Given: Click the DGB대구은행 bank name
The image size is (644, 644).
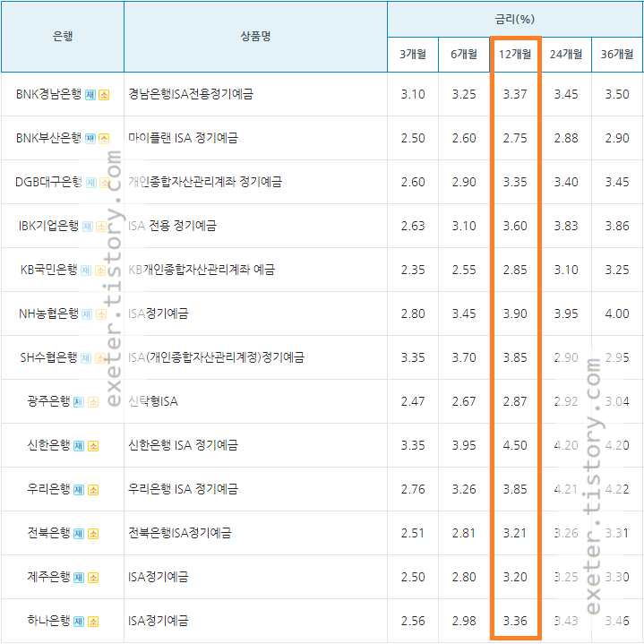Looking at the screenshot, I should [x=48, y=182].
